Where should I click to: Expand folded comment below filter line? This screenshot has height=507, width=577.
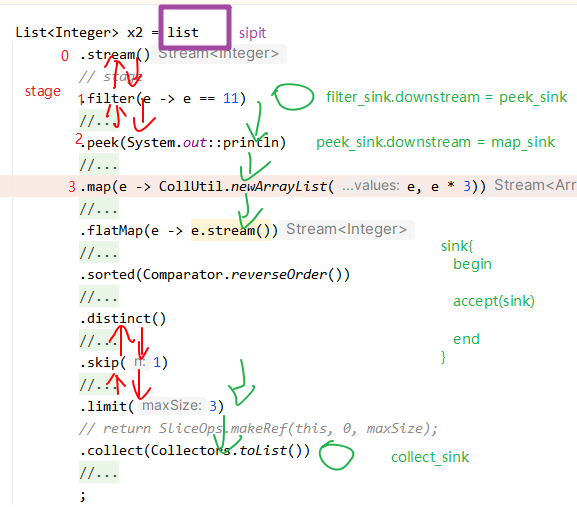coord(99,121)
